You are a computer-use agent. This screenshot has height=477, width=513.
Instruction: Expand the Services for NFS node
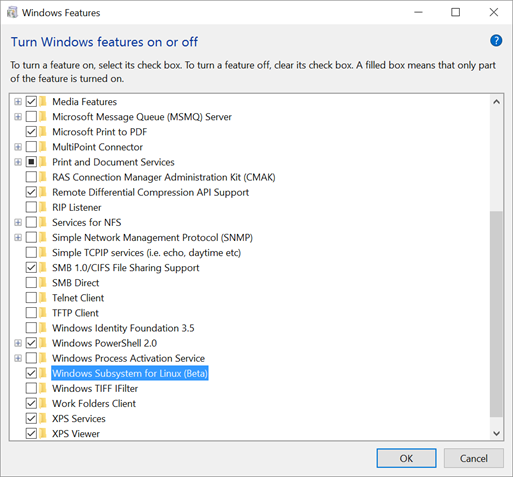[x=18, y=222]
